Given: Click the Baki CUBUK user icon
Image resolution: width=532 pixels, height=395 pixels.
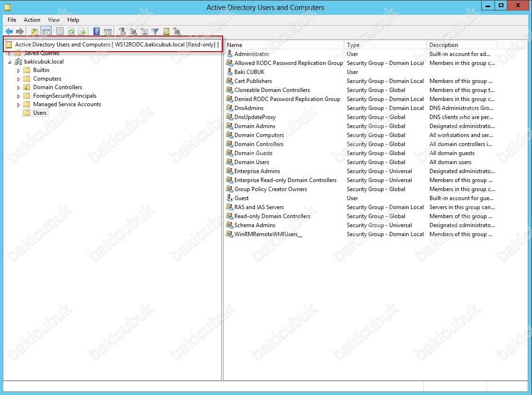Looking at the screenshot, I should (230, 72).
